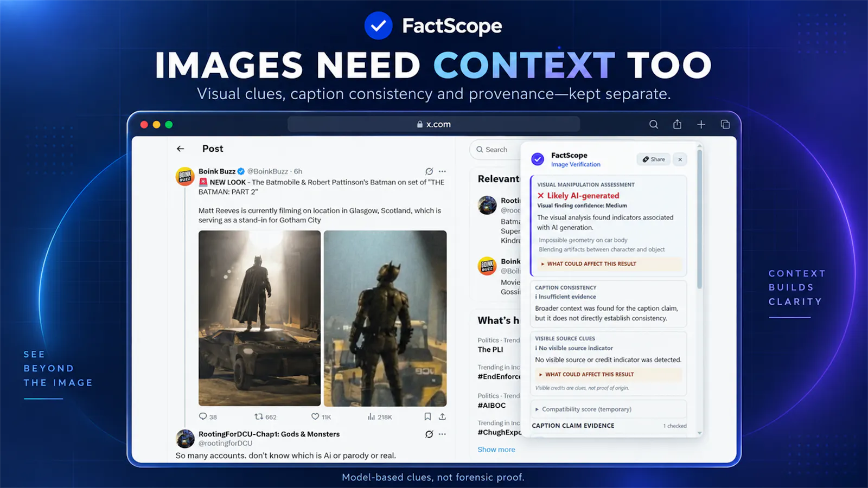
Task: Open the #AIBOC trending topic
Action: click(x=492, y=405)
